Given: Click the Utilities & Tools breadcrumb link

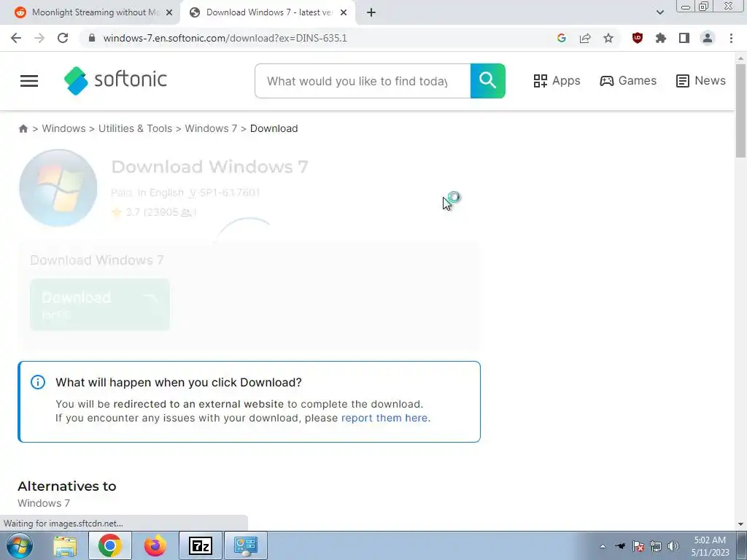Looking at the screenshot, I should coord(135,128).
